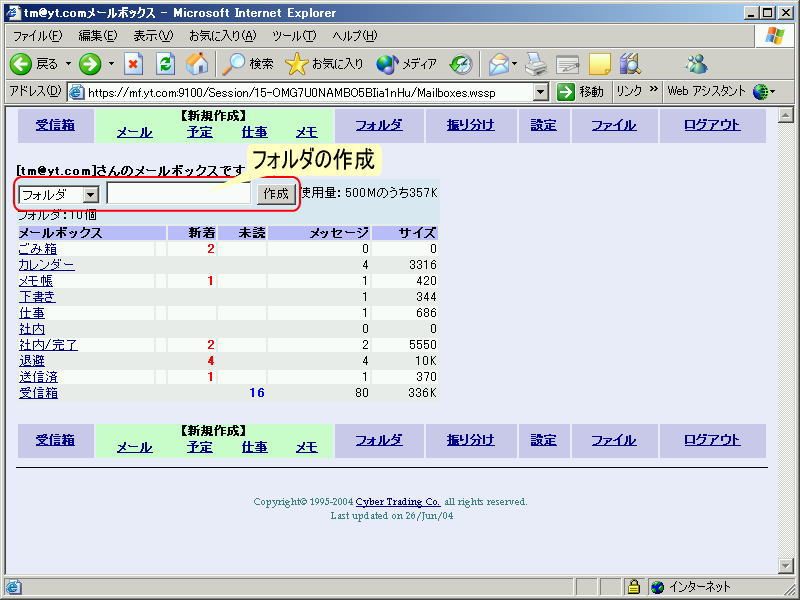Open the 表示(V) menu

(152, 36)
